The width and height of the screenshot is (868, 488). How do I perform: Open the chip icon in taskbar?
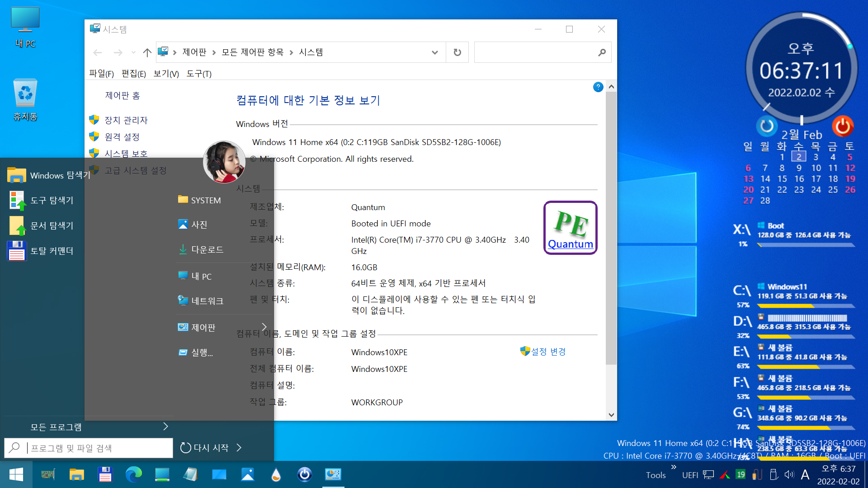coord(48,474)
